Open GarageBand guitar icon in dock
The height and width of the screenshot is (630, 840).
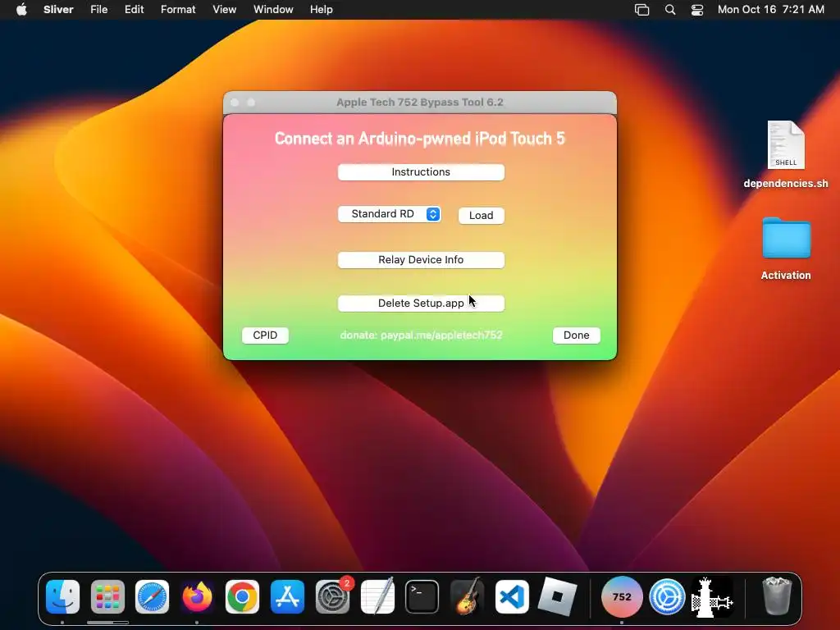[467, 596]
